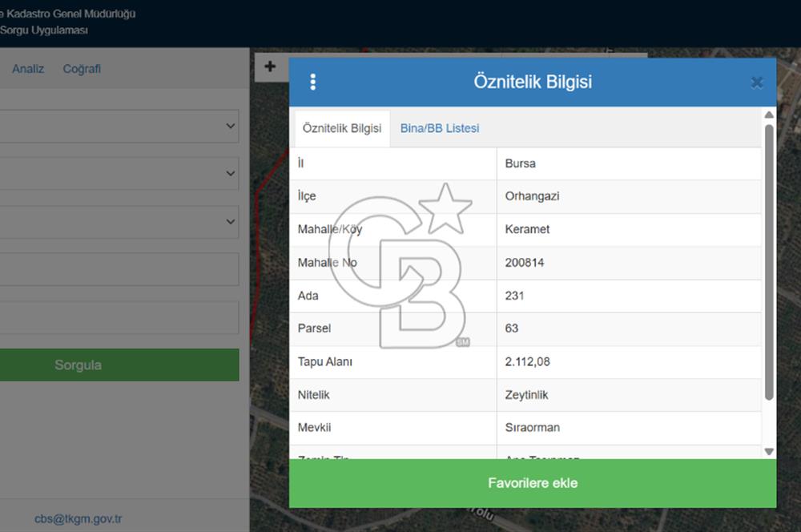Close the Öznitelik Bilgisi dialog

click(x=757, y=83)
